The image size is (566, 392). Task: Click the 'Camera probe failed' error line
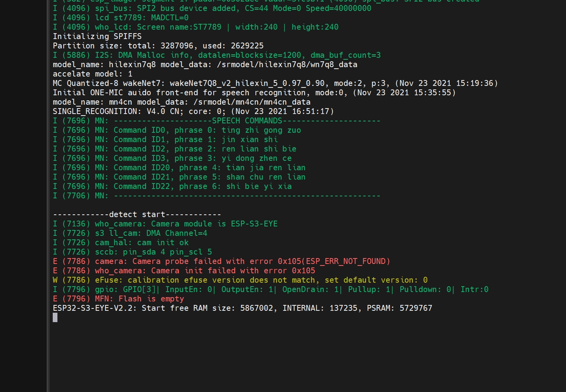click(221, 261)
